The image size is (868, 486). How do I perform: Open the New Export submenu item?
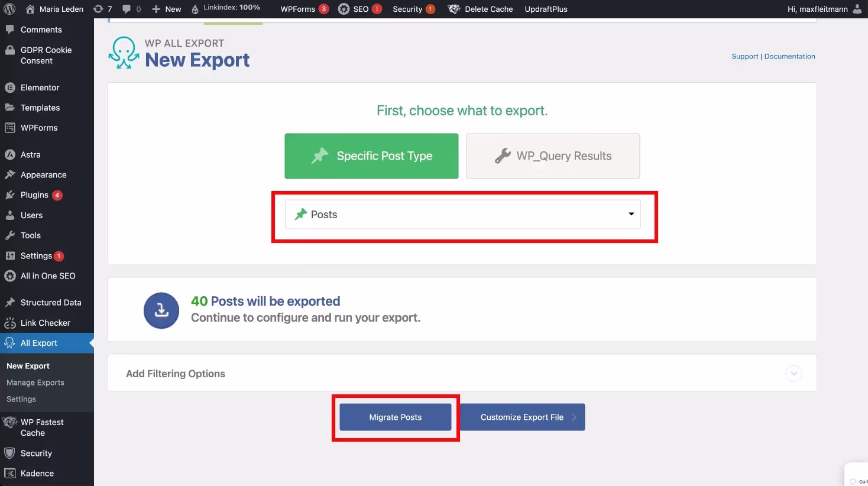coord(28,366)
